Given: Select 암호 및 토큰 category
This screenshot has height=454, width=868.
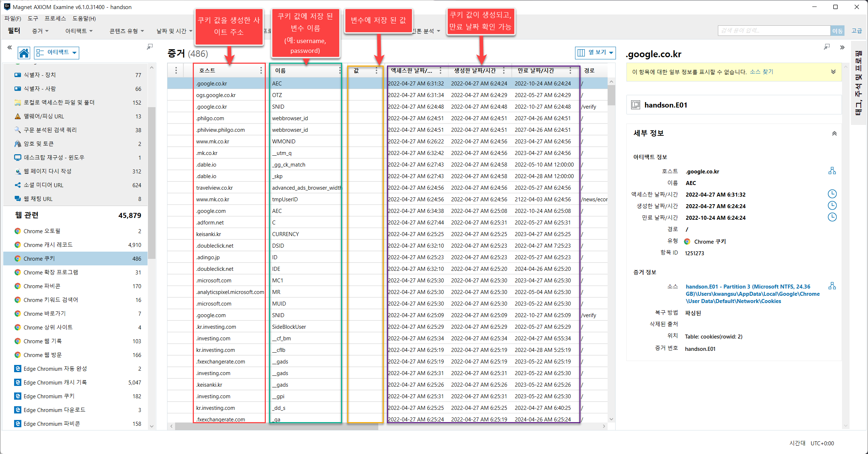Looking at the screenshot, I should (76, 144).
